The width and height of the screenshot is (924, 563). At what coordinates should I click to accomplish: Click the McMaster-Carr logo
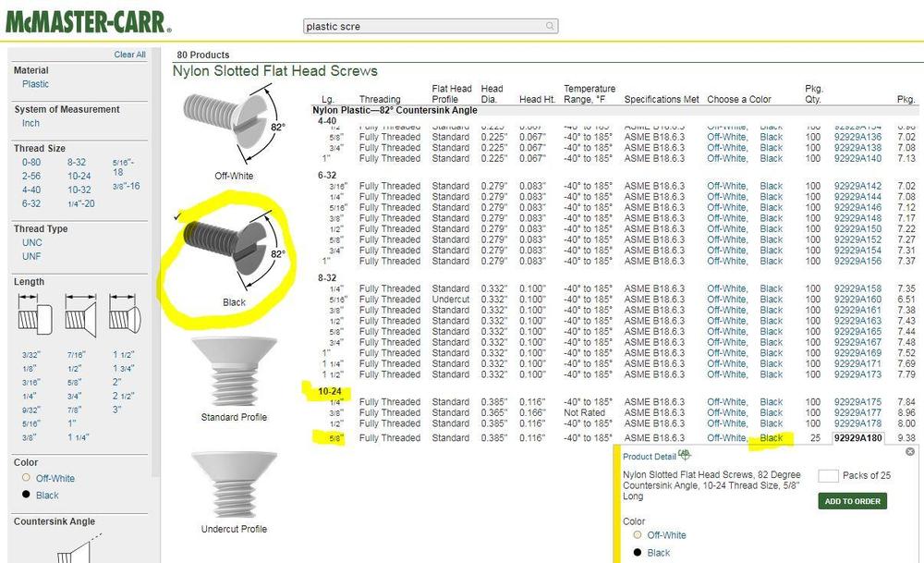(x=89, y=22)
